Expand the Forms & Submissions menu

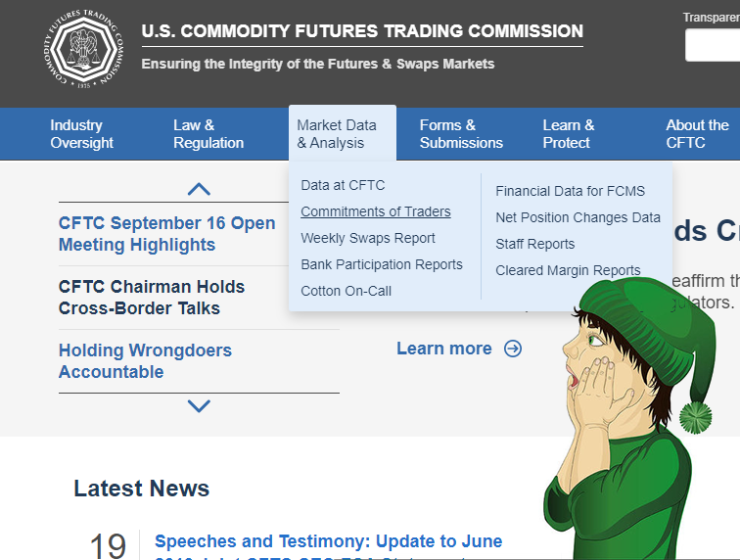tap(461, 133)
